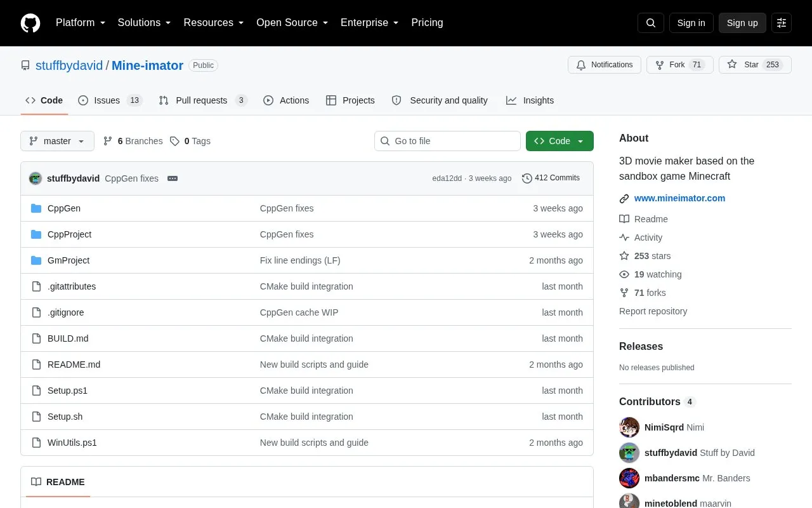
Task: View the 6 Branches list
Action: pyautogui.click(x=133, y=141)
